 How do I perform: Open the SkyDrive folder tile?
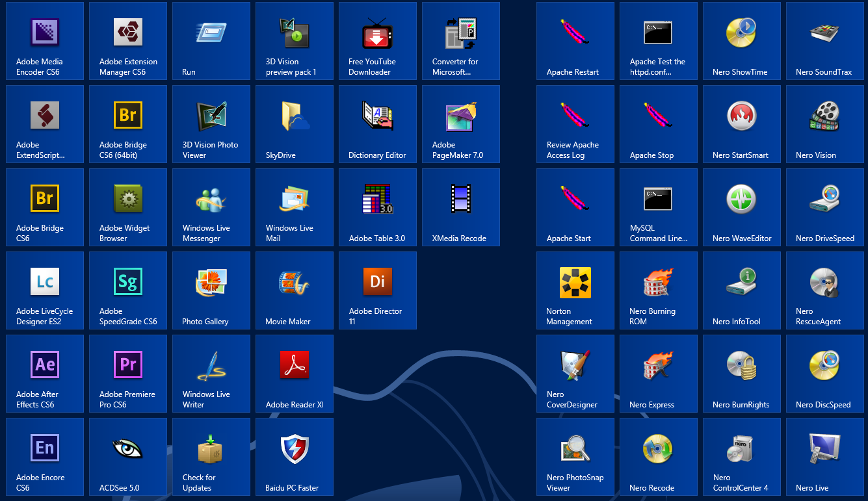(x=295, y=124)
